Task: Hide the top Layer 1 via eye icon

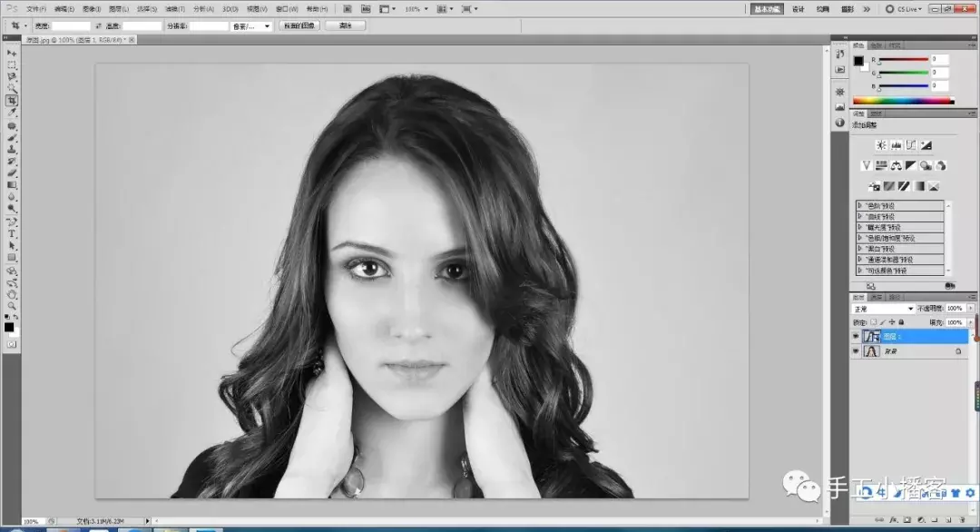Action: tap(856, 336)
